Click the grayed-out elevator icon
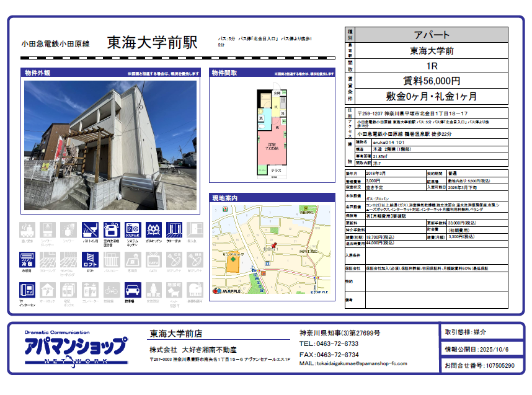The width and height of the screenshot is (532, 395). tap(91, 290)
